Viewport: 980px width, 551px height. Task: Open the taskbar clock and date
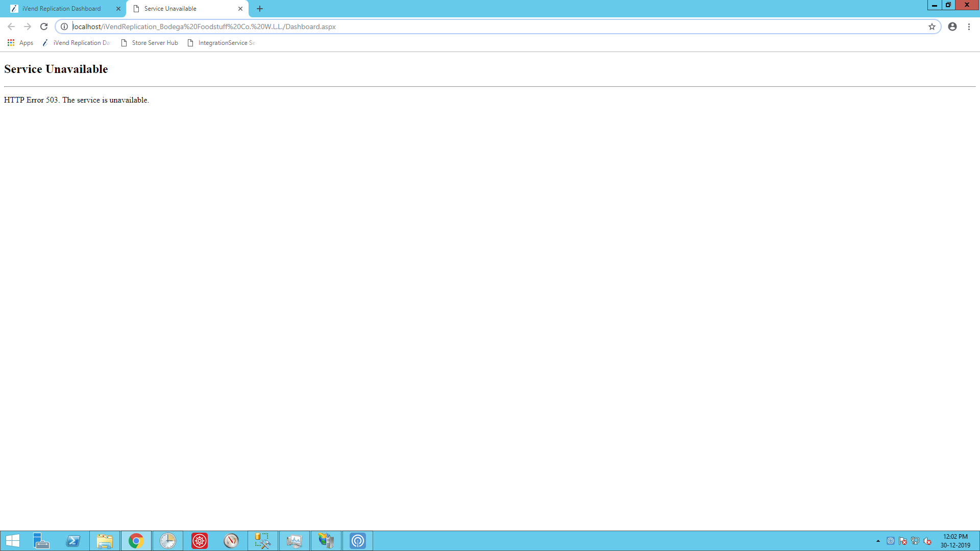(x=955, y=541)
